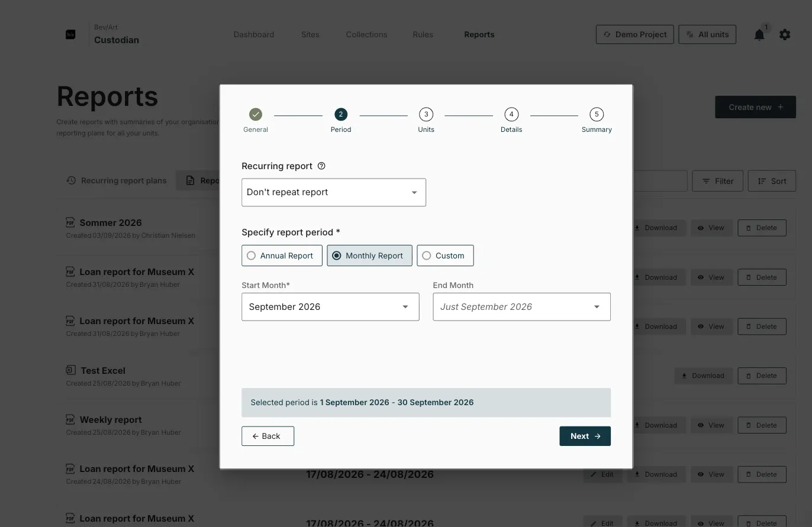The width and height of the screenshot is (812, 527).
Task: Click the Create new button
Action: (x=755, y=107)
